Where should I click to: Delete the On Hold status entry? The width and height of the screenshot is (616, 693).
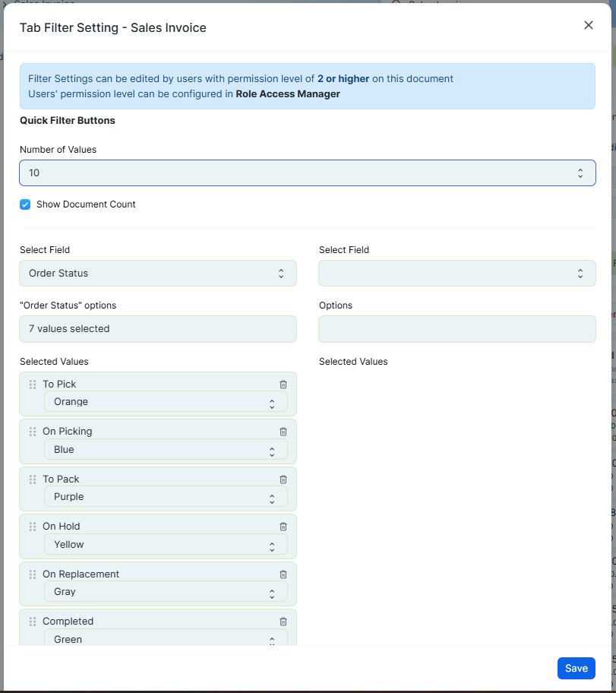283,527
